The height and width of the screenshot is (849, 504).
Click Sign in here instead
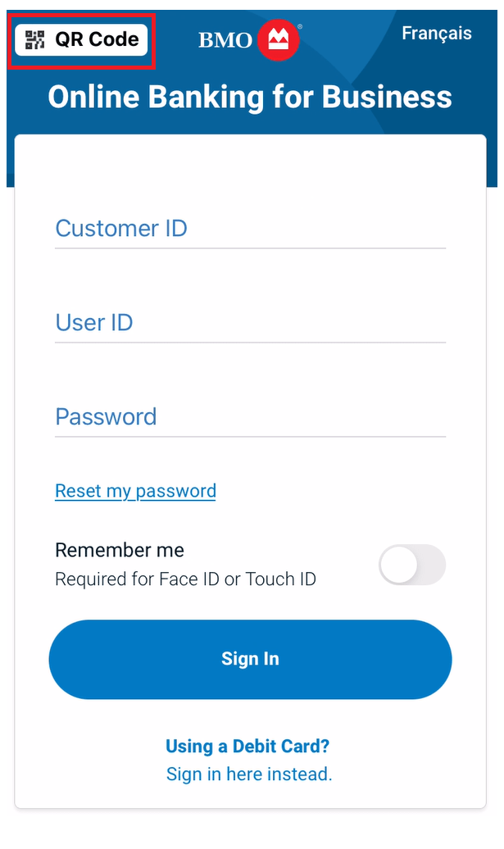(249, 774)
